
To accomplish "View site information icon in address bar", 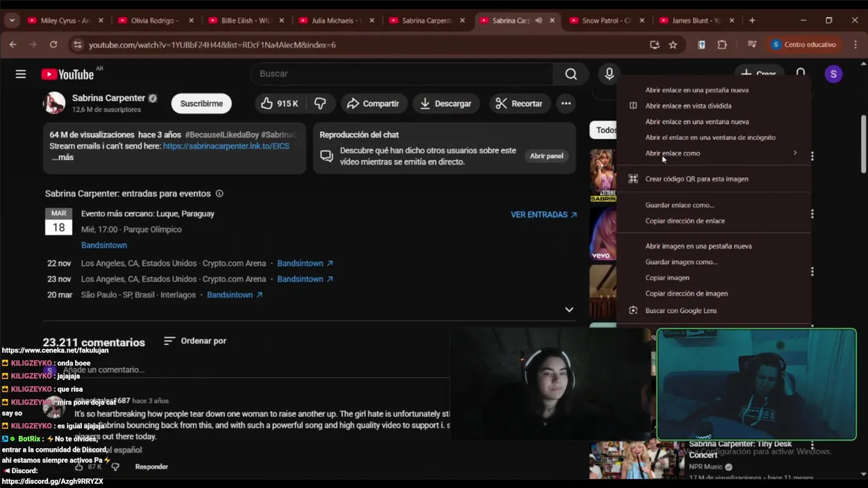I will [x=77, y=45].
